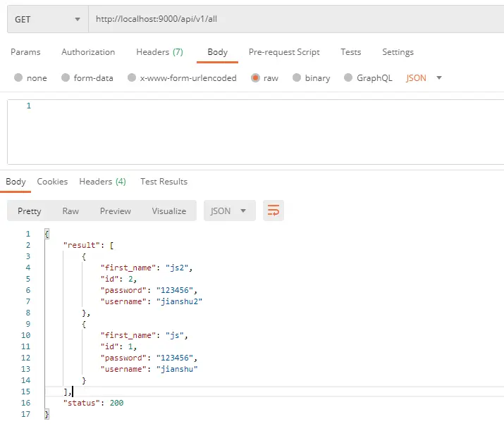Image resolution: width=504 pixels, height=426 pixels.
Task: Select the raw body option
Action: click(x=264, y=78)
